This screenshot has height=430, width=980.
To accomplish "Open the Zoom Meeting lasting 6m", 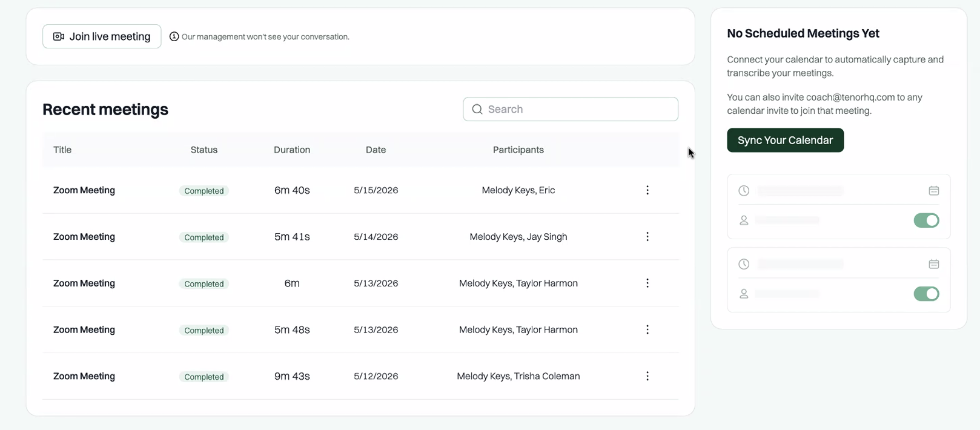I will pos(84,283).
